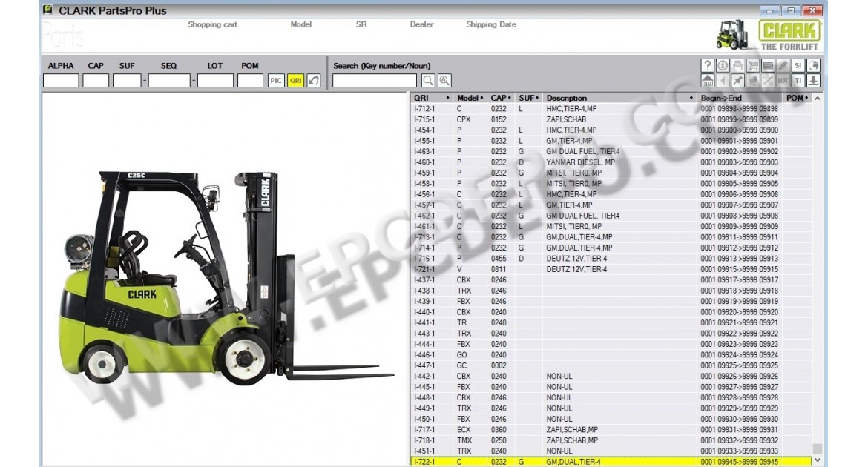Screen dimensions: 868x467
Task: Click the Model label in top bar
Action: coord(300,24)
